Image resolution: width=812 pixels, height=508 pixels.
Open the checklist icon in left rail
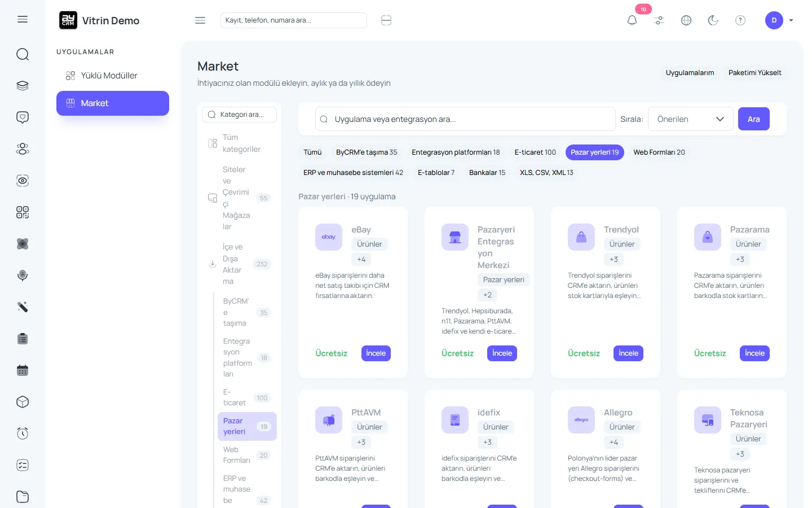pos(23,465)
